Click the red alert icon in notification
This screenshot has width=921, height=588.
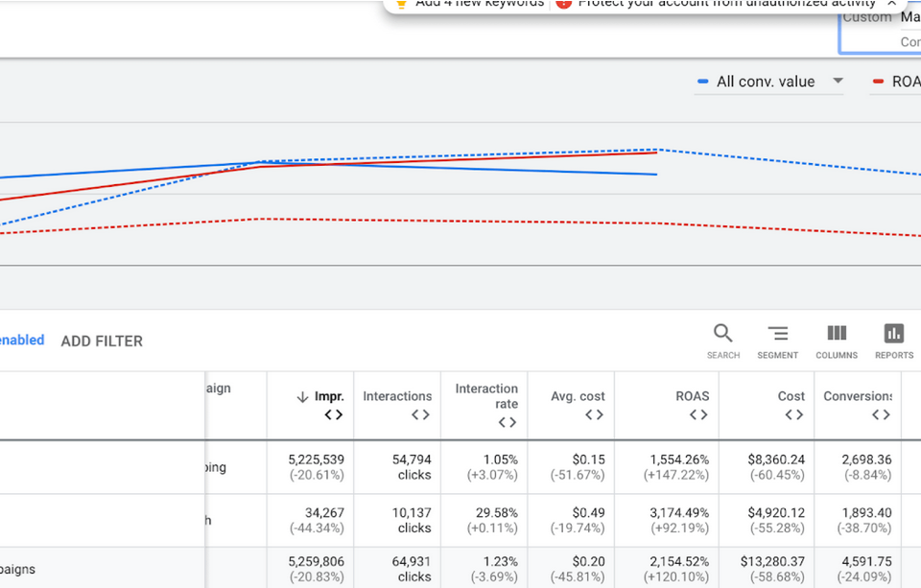[x=564, y=3]
